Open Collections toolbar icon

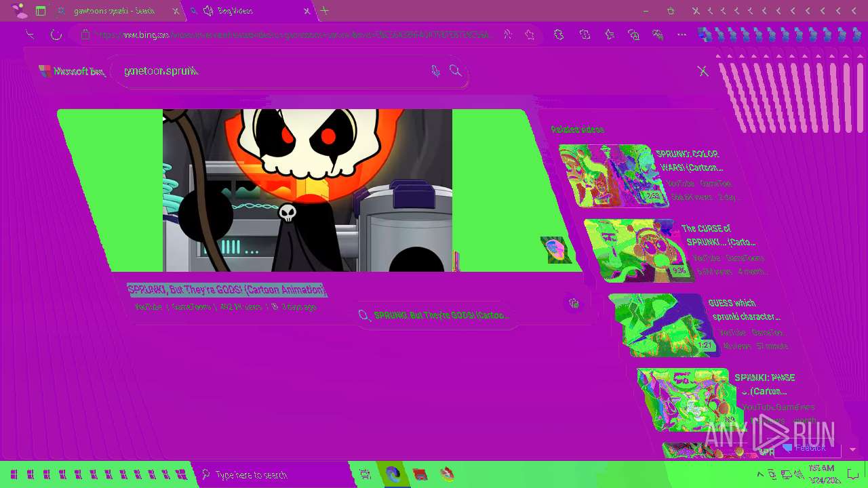coord(634,35)
